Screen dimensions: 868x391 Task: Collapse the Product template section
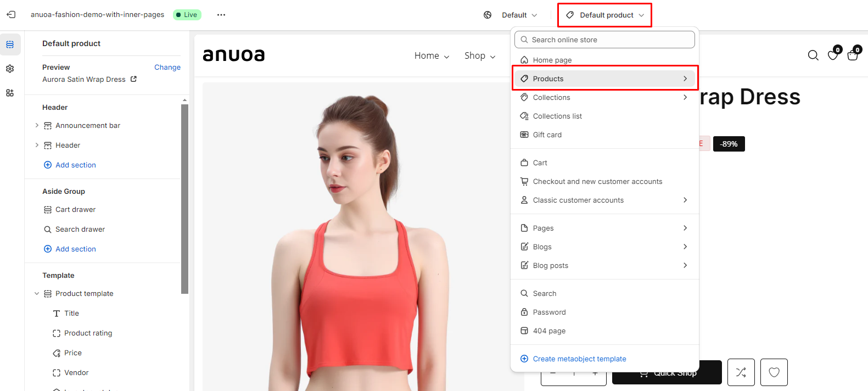[x=37, y=293]
